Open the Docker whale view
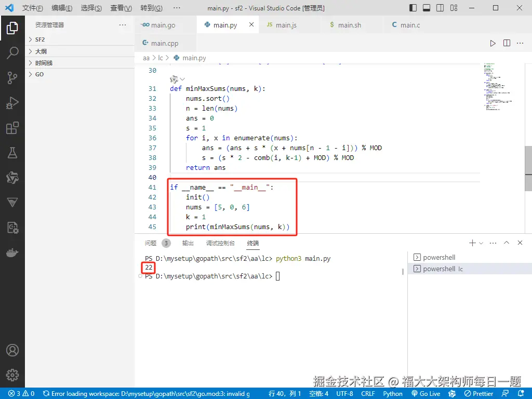 pos(12,253)
